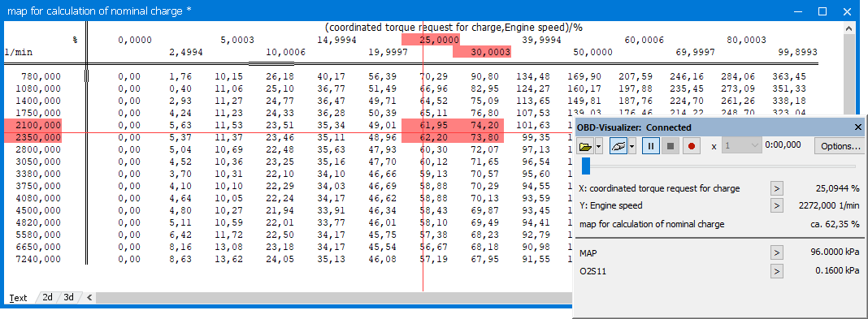Minimize the map window
Image resolution: width=868 pixels, height=319 pixels.
797,11
